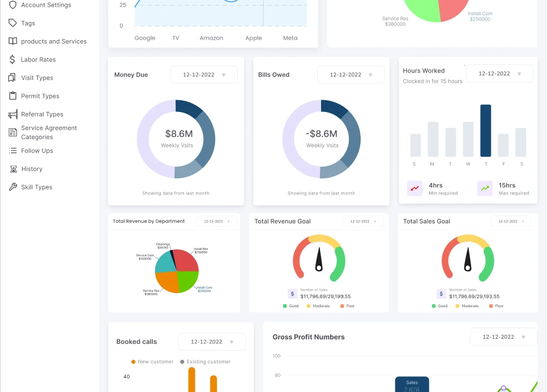Click Poor legend swatch in Sales Goal
Image resolution: width=547 pixels, height=392 pixels.
pos(491,306)
